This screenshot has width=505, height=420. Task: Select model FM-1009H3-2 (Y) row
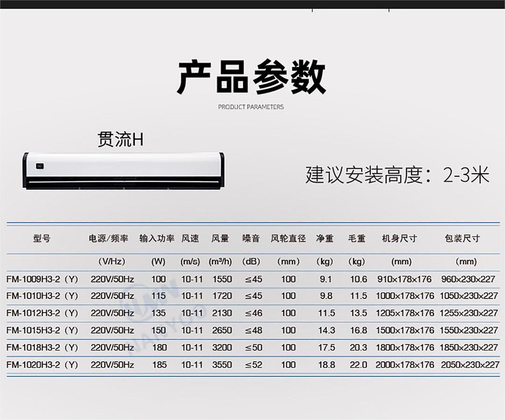[x=42, y=279]
